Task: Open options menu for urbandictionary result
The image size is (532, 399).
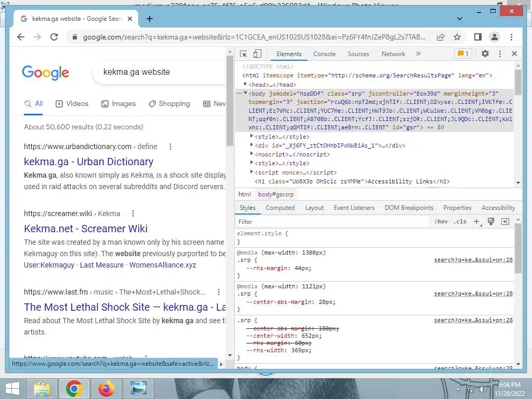Action: click(x=170, y=147)
